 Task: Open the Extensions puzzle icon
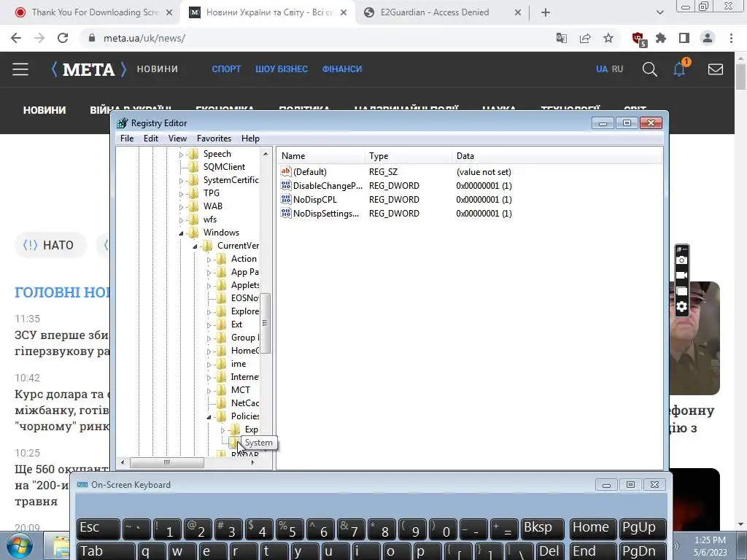pos(661,38)
